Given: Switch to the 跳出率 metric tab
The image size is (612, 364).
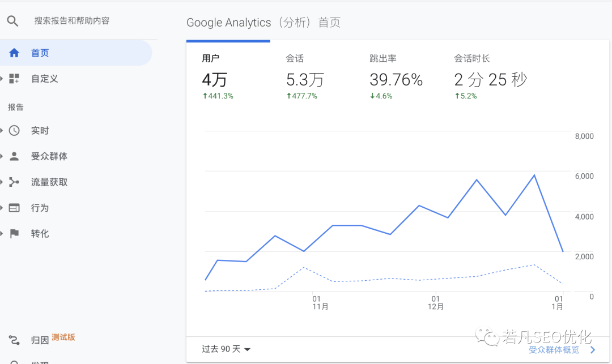Looking at the screenshot, I should coord(396,76).
